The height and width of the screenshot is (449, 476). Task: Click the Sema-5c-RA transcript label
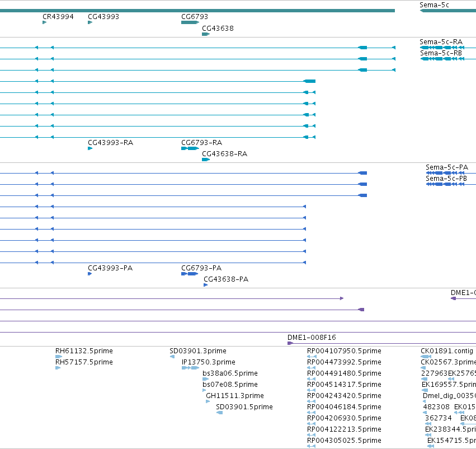click(441, 42)
